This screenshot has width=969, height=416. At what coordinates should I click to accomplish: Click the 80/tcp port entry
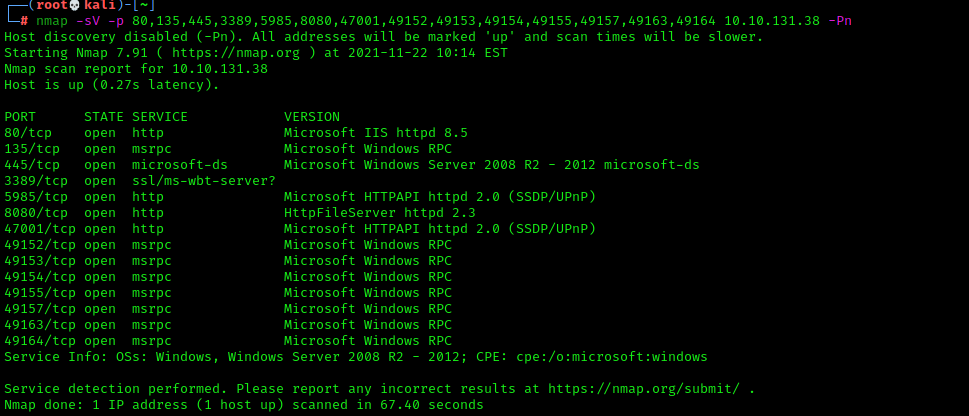point(28,133)
